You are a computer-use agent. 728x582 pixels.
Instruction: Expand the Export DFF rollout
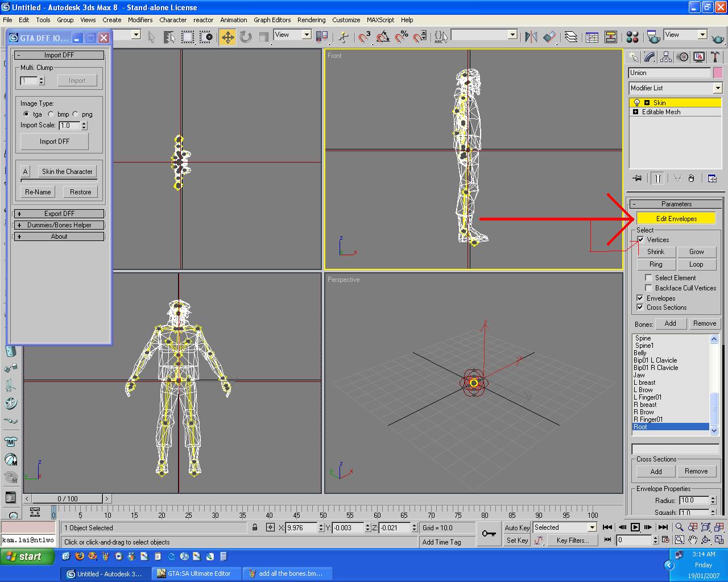point(59,214)
